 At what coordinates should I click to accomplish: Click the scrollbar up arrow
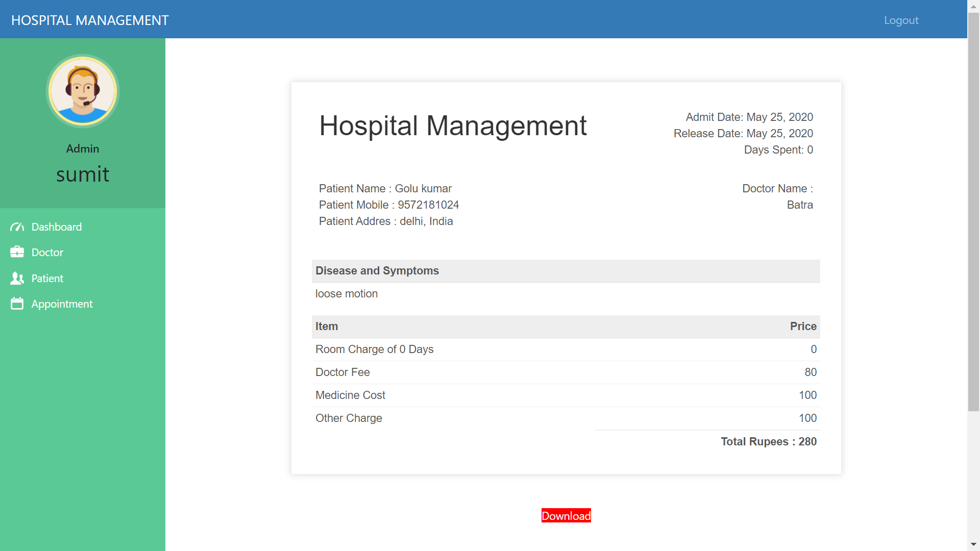[x=973, y=6]
